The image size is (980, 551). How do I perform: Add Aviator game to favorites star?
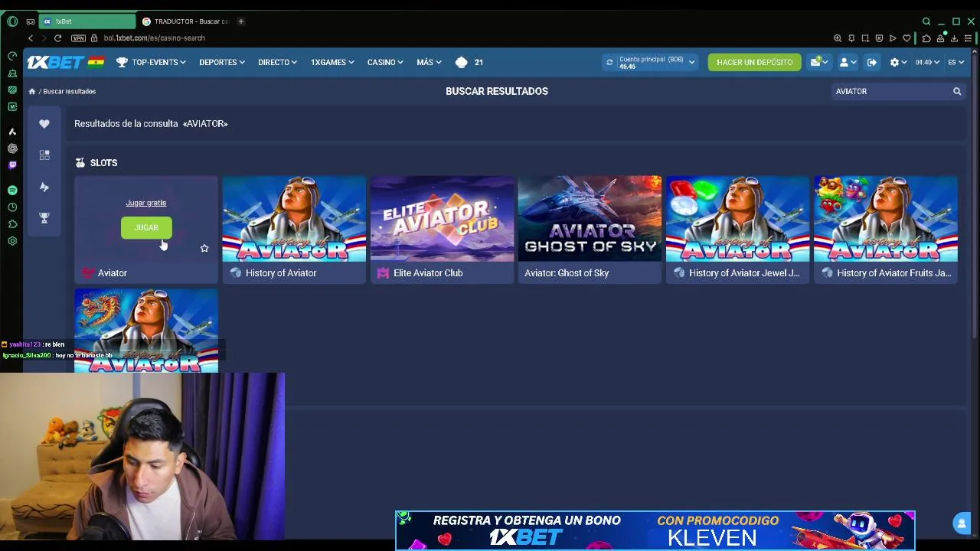204,248
